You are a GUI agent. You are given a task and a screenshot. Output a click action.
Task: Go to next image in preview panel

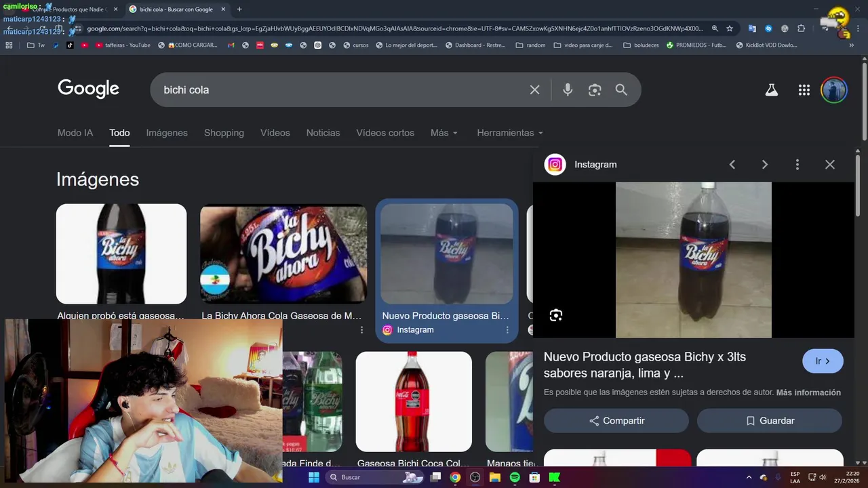764,164
